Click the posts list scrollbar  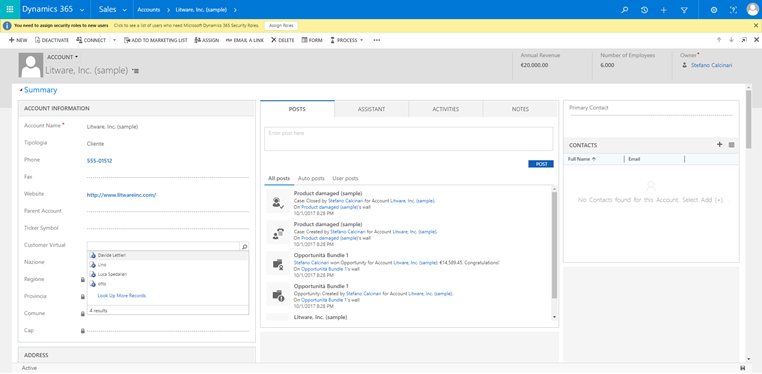[555, 245]
